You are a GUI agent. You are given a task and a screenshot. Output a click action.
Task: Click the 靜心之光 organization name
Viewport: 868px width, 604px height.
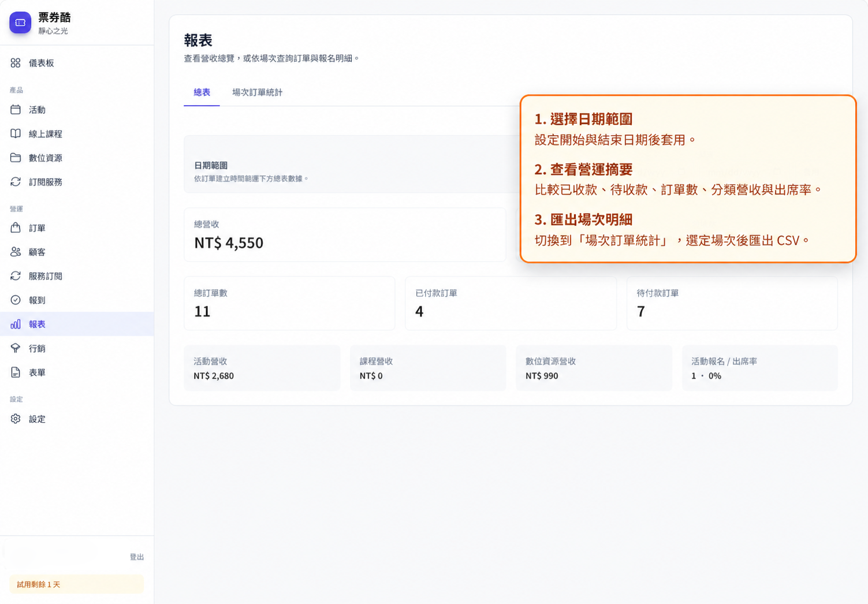coord(53,31)
